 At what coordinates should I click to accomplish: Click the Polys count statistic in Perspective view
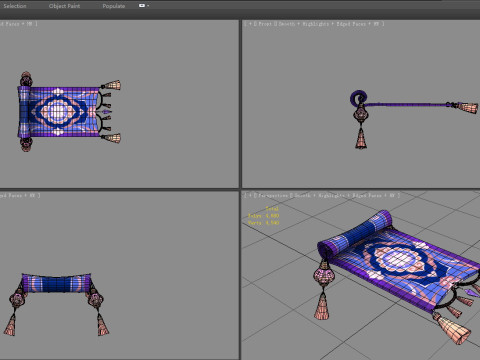click(263, 216)
